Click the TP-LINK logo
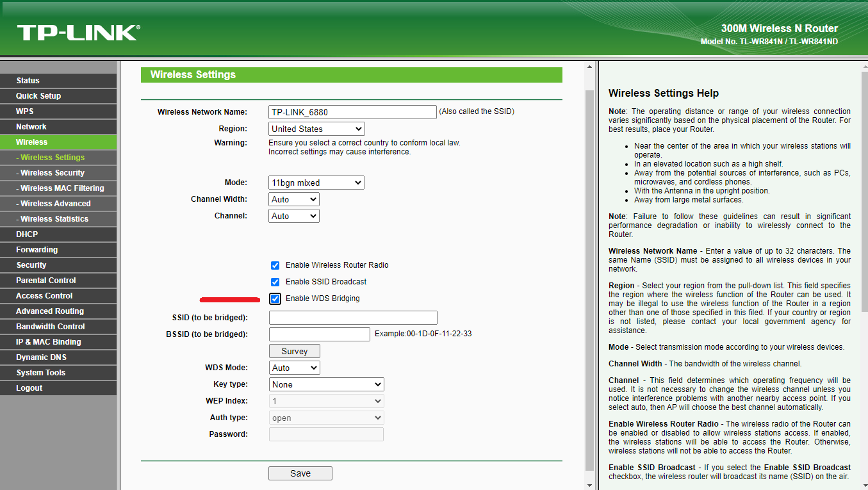This screenshot has height=490, width=868. 78,33
